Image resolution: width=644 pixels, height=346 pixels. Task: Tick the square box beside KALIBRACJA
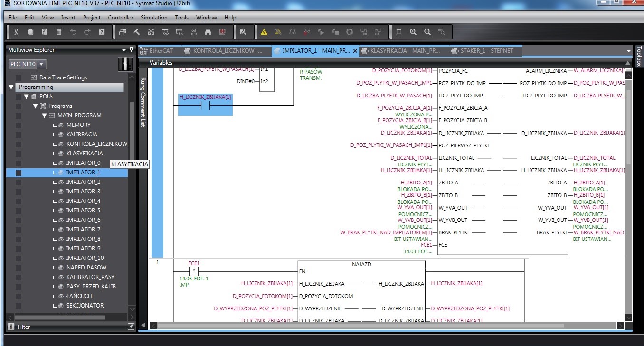pyautogui.click(x=19, y=135)
